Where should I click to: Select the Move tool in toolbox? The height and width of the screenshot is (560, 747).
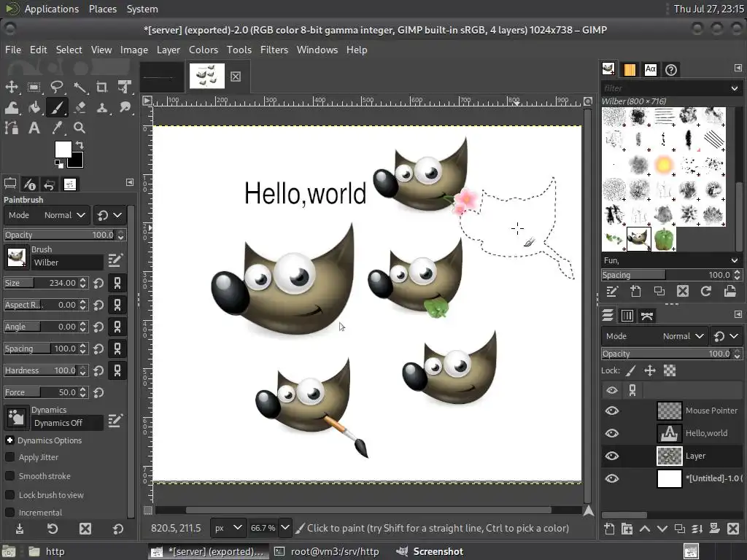tap(12, 87)
